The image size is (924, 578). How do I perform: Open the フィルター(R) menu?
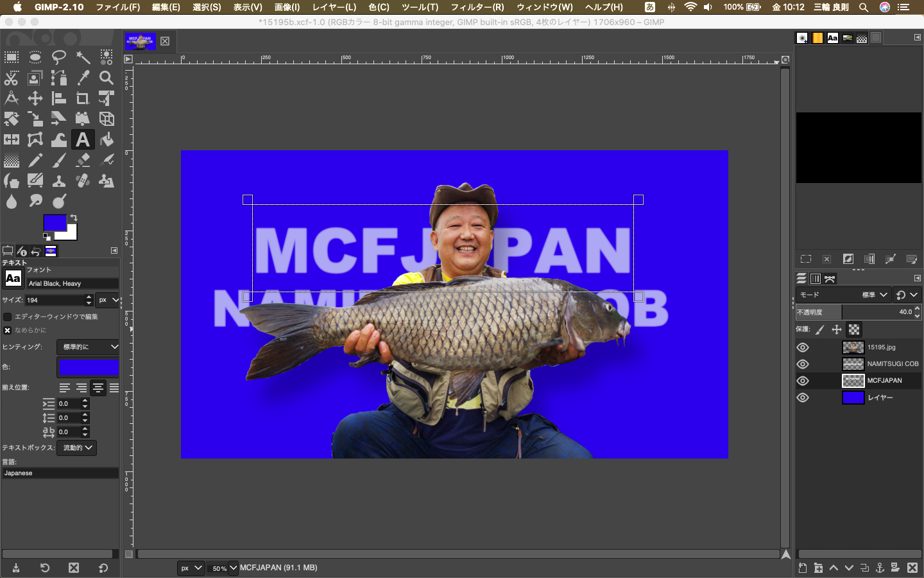coord(477,7)
